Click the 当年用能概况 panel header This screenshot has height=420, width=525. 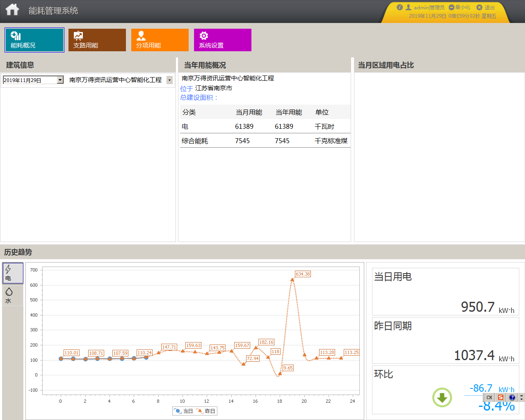(x=205, y=65)
